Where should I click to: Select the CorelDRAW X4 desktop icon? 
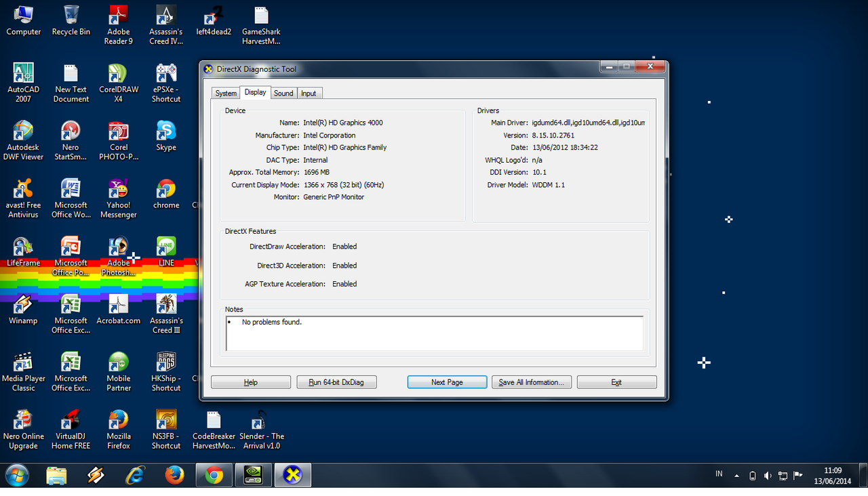(x=119, y=83)
